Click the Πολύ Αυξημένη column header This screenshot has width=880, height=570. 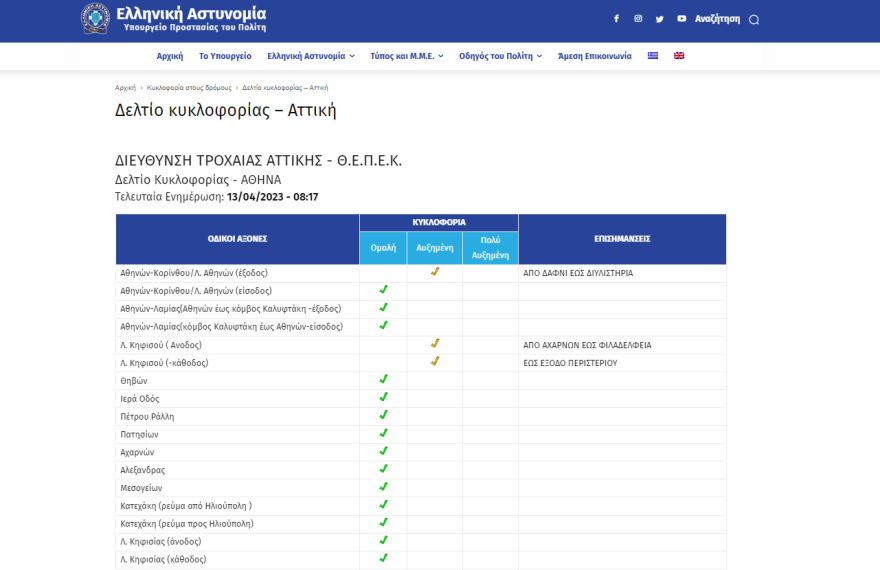click(x=491, y=247)
